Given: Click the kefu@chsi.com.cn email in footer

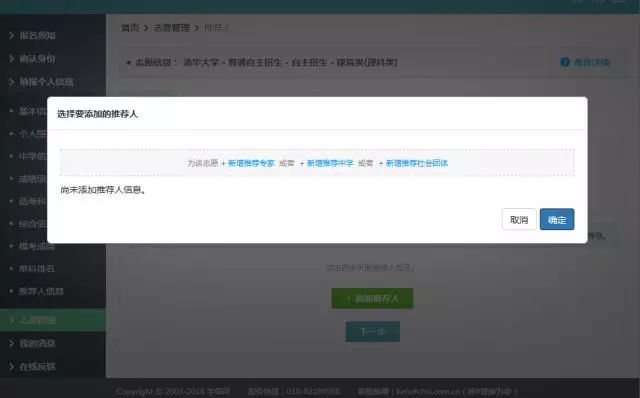Looking at the screenshot, I should click(428, 391).
